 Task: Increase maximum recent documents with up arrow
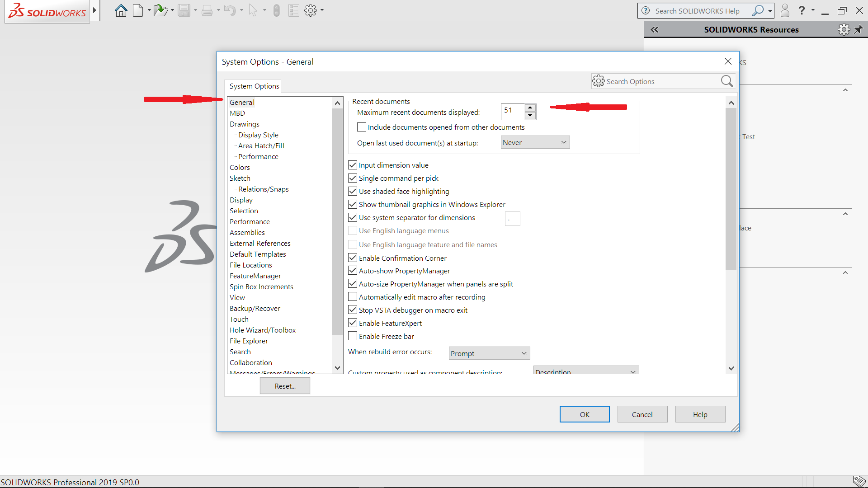click(530, 108)
